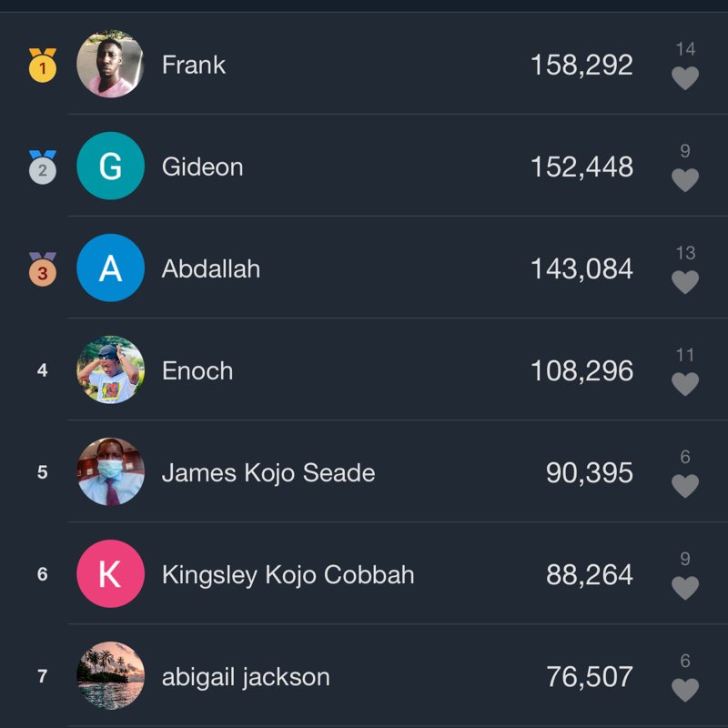Open James Kojo Seade's profile photo
This screenshot has height=728, width=728.
coord(110,472)
